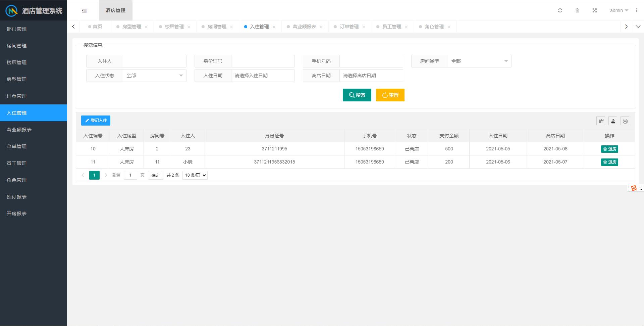Click 退房 for guest 小辰
Screen dimensions: 644x326
tap(609, 162)
